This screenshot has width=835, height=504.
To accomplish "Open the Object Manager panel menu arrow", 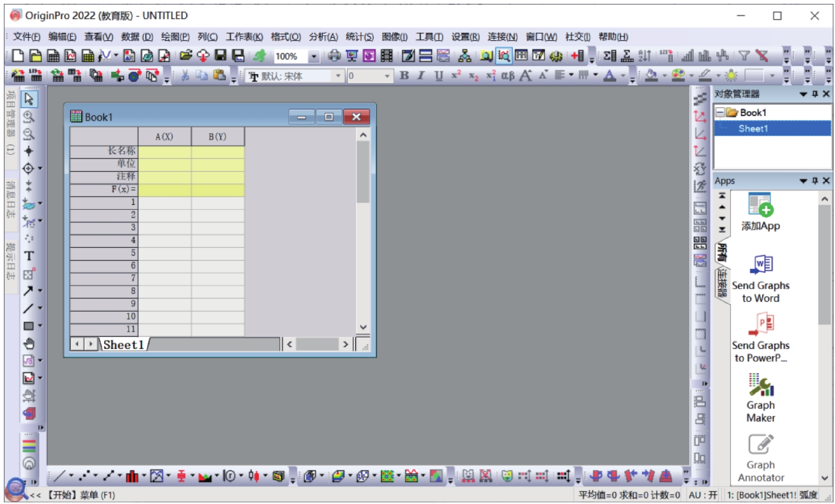I will [x=803, y=94].
